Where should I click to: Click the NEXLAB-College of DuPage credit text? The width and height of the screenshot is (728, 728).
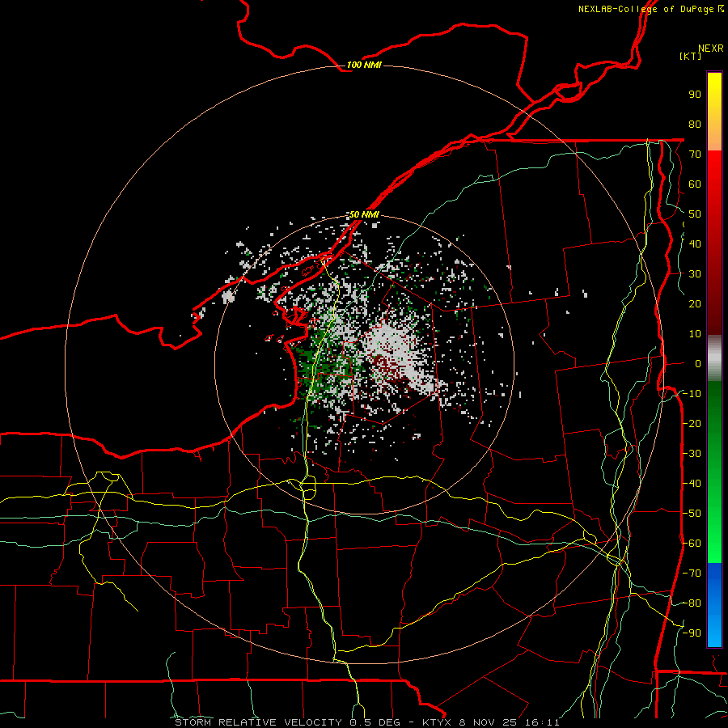click(650, 9)
